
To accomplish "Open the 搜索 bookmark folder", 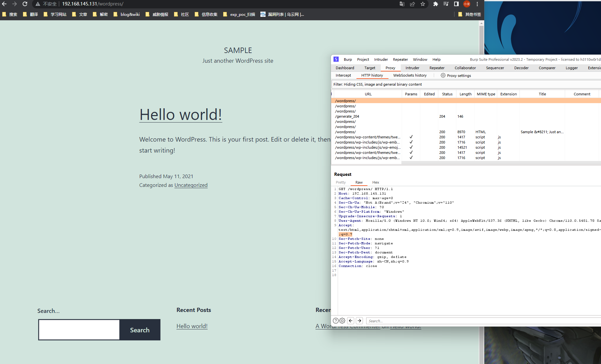I will [10, 14].
